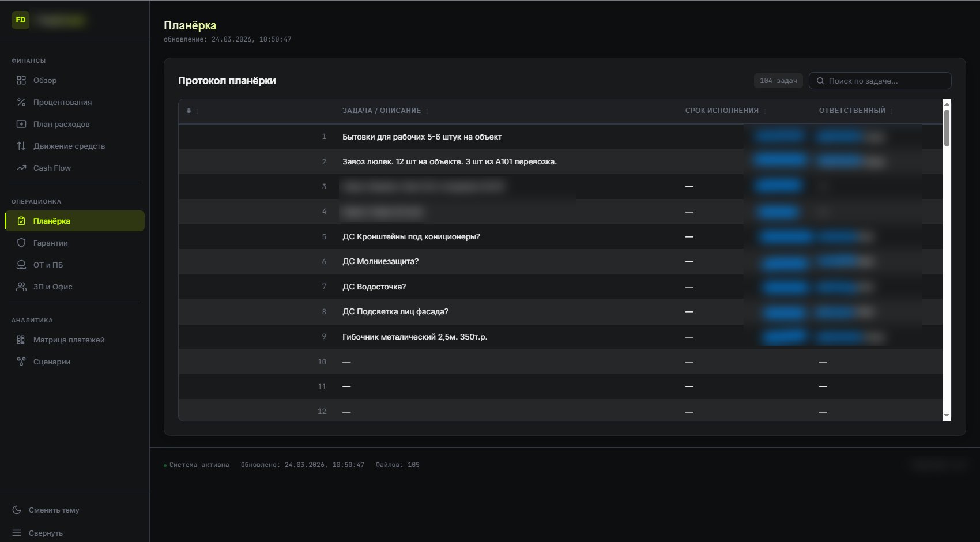Image resolution: width=980 pixels, height=542 pixels.
Task: Sort by Срок исполнения column header
Action: pos(725,111)
